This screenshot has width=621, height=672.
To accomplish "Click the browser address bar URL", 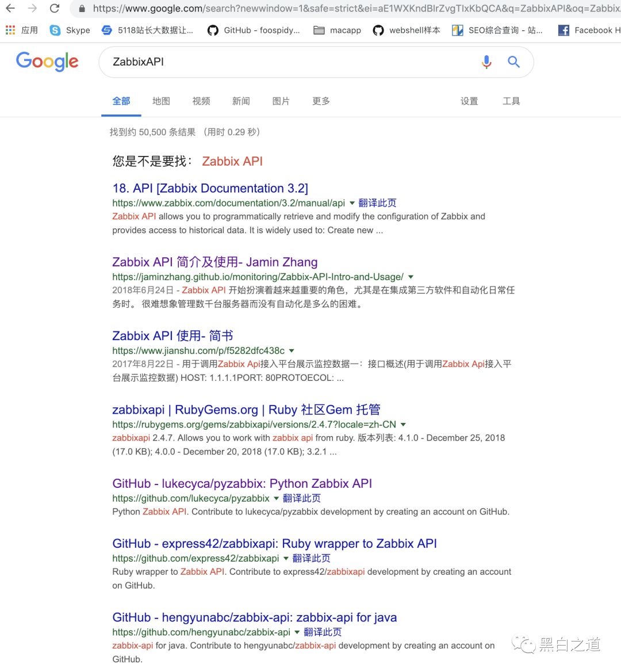I will tap(356, 8).
